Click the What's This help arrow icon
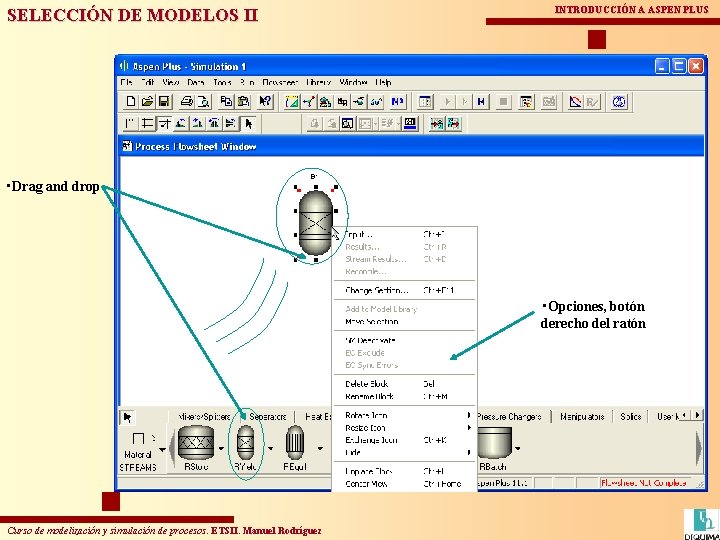This screenshot has width=720, height=540. tap(265, 101)
